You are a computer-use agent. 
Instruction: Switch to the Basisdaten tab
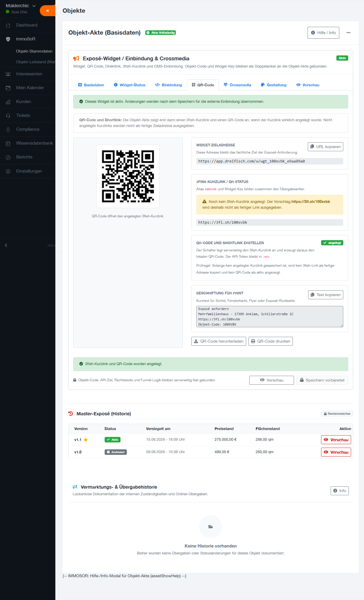point(91,85)
